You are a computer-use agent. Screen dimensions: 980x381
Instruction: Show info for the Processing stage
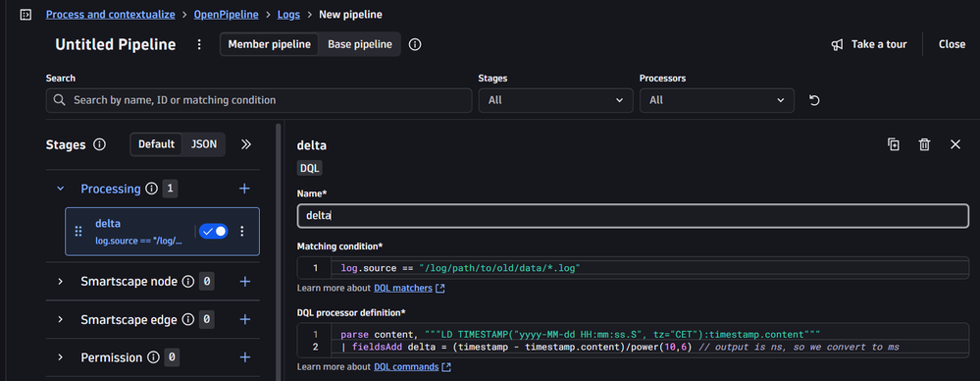coord(151,189)
